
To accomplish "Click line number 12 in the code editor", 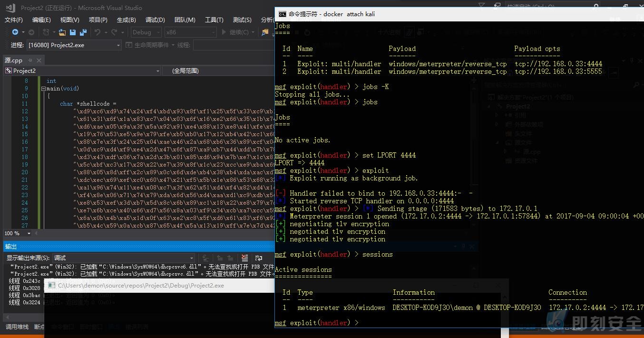I will pyautogui.click(x=25, y=111).
